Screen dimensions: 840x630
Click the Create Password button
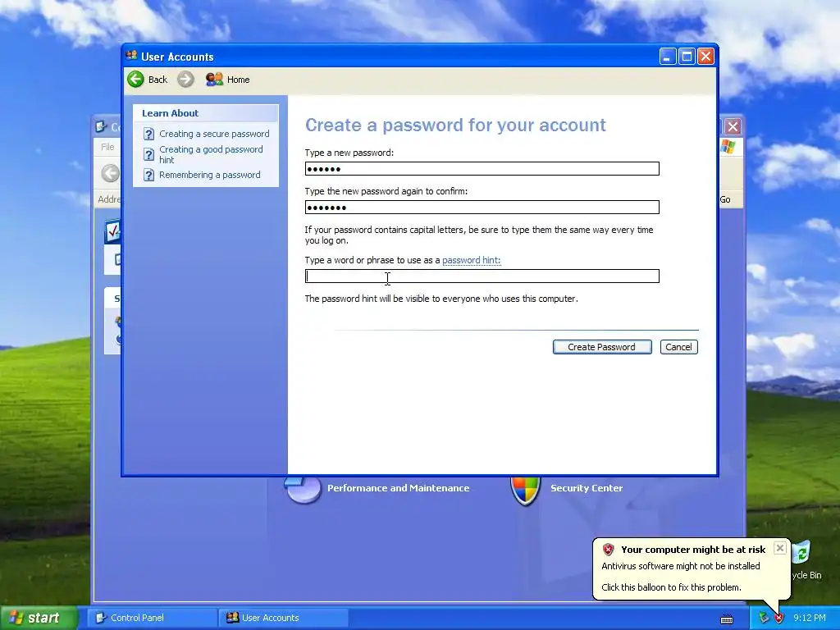[x=602, y=347]
